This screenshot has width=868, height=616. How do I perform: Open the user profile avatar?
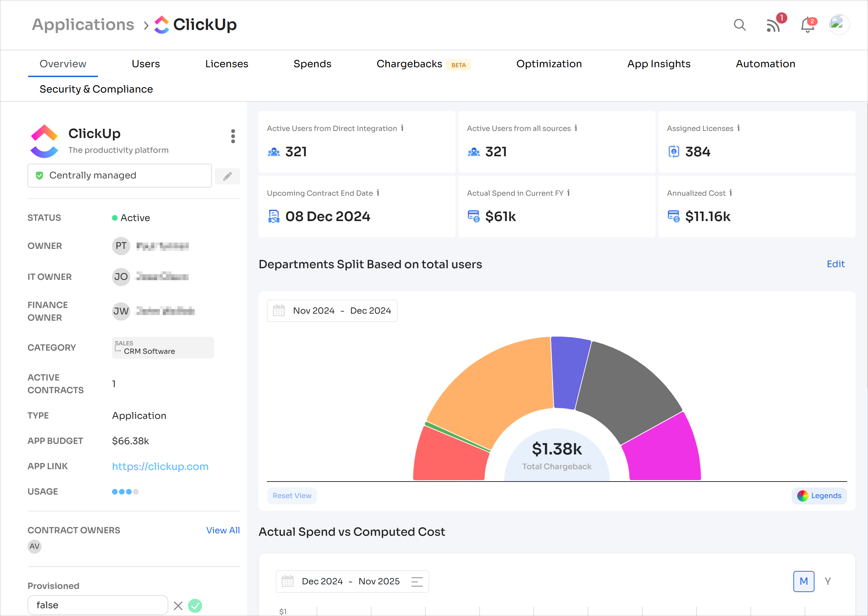pos(839,25)
